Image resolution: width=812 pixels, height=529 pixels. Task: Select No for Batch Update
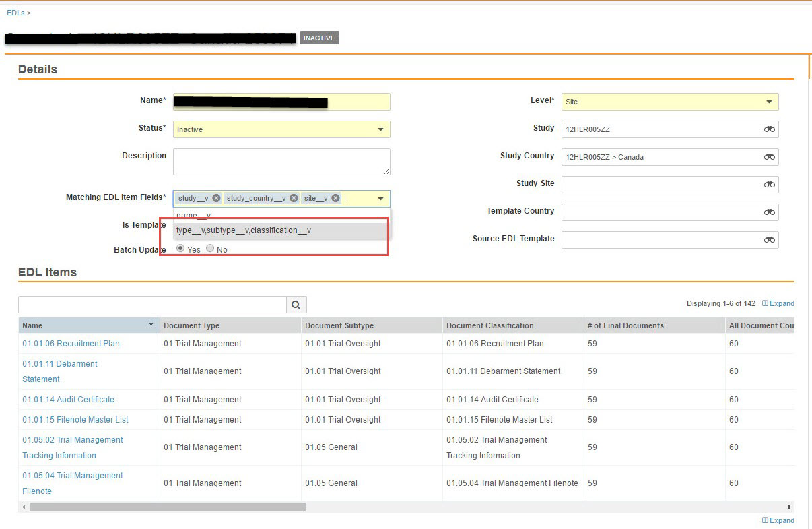[x=210, y=249]
